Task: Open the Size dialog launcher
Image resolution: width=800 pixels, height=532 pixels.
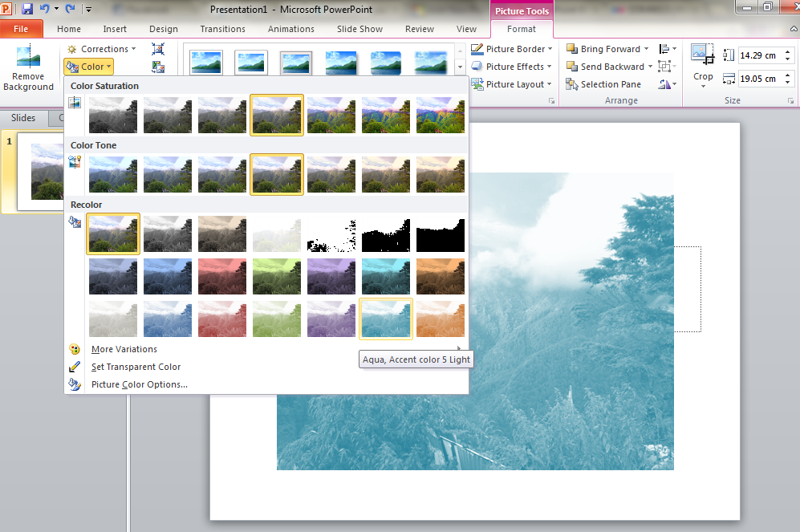Action: click(790, 101)
